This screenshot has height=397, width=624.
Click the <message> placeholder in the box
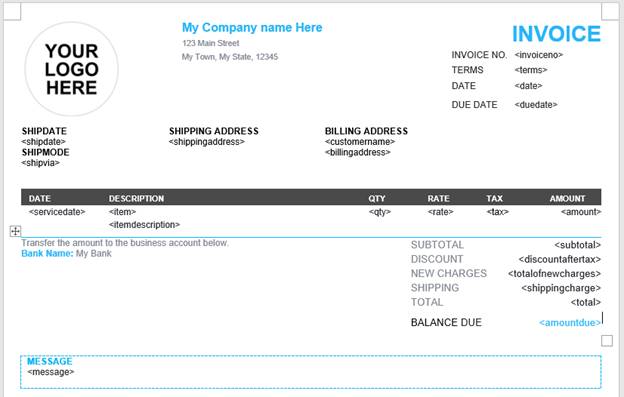pos(51,372)
